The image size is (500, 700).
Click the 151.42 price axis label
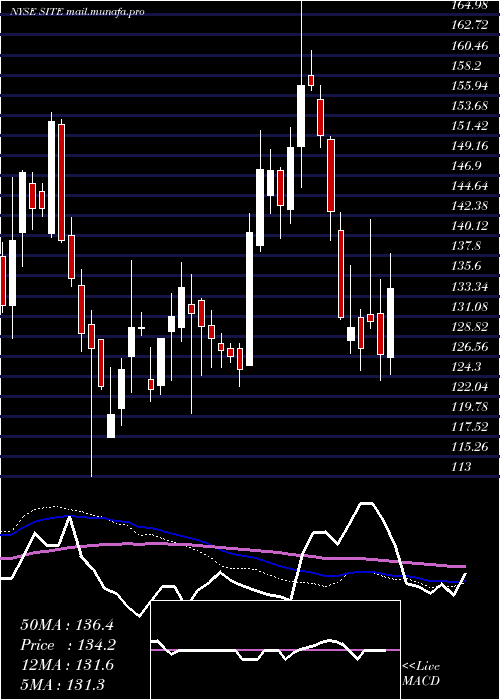pos(470,126)
